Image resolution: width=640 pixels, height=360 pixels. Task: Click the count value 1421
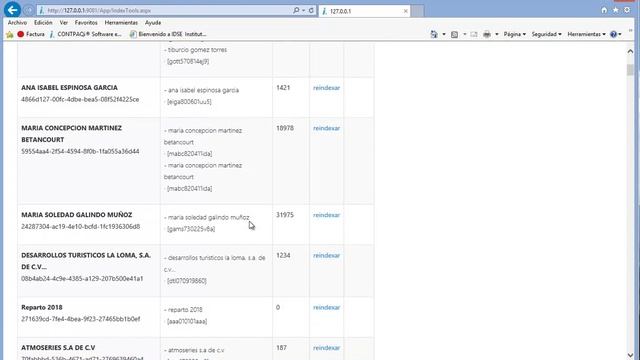[x=283, y=88]
